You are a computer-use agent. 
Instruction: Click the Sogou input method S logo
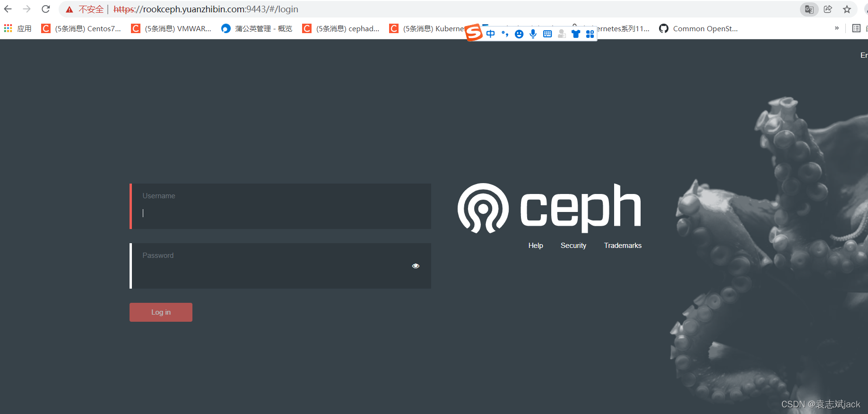pyautogui.click(x=474, y=33)
